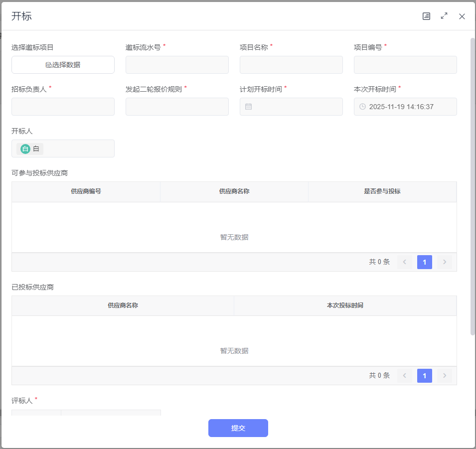Go to next page in 已投标供应商 table
Screen dimensions: 476x449
444,376
